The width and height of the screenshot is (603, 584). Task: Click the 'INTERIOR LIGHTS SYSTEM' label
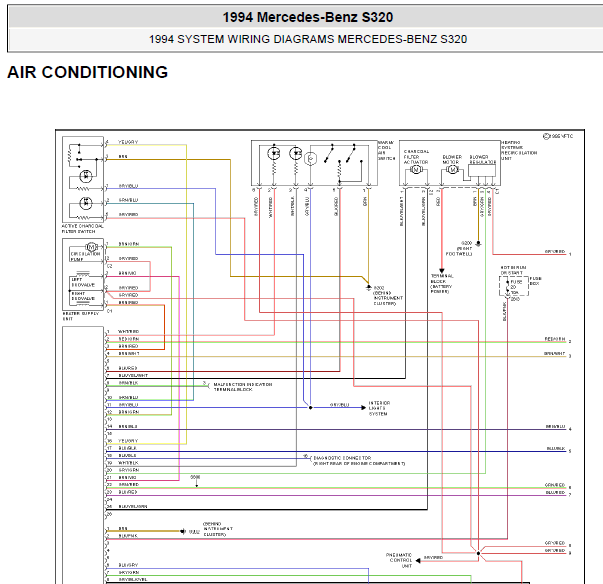pyautogui.click(x=379, y=408)
